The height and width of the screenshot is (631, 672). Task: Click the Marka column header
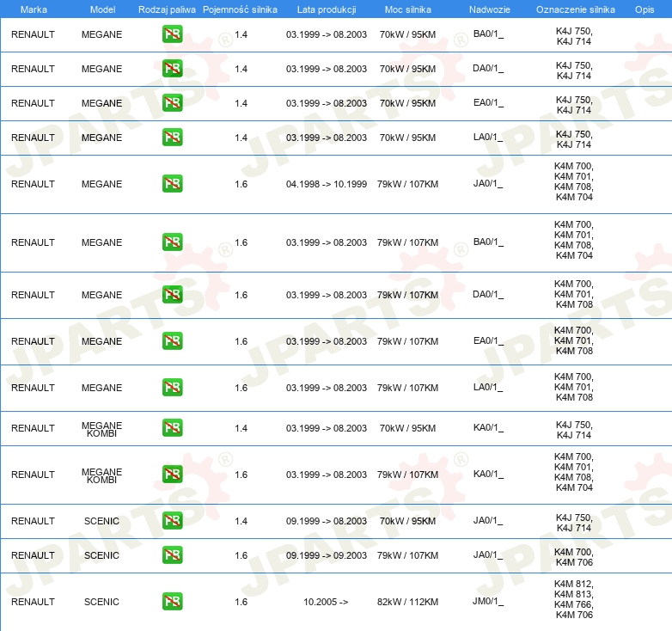point(34,9)
